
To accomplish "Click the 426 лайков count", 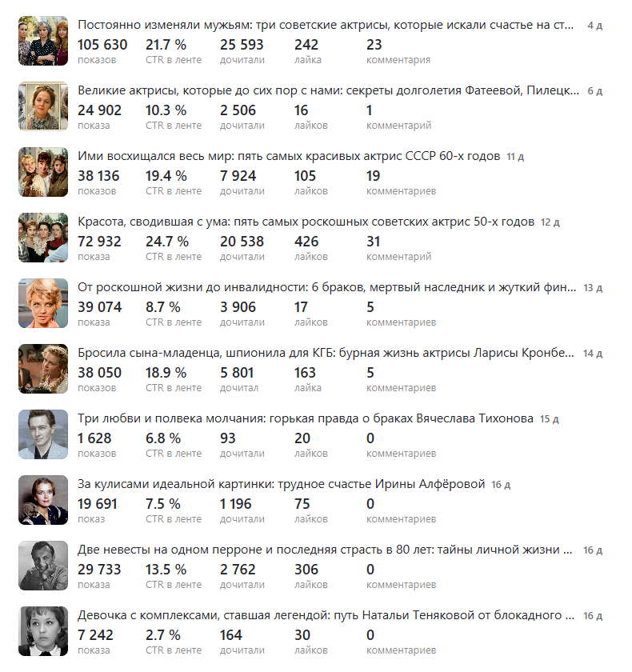I will [306, 242].
